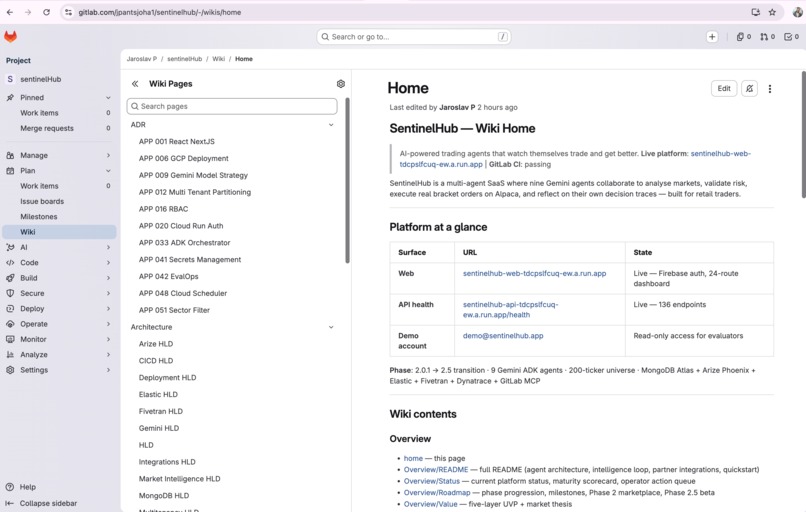Open the API health URL link
This screenshot has width=806, height=512.
[510, 309]
